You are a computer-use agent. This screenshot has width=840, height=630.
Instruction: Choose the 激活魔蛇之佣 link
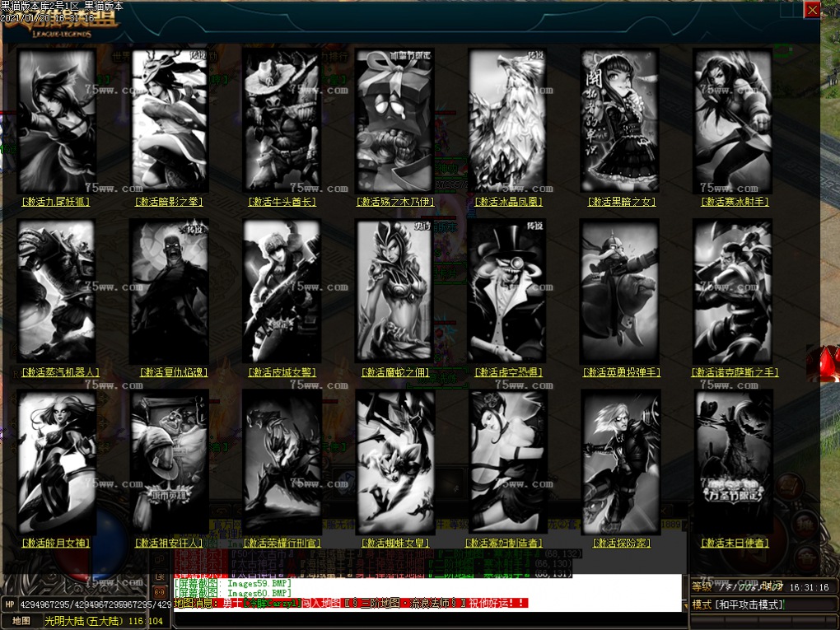click(x=394, y=371)
